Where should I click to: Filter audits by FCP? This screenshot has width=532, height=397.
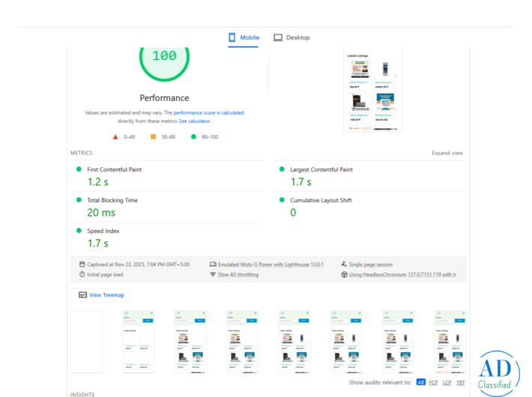pyautogui.click(x=433, y=383)
